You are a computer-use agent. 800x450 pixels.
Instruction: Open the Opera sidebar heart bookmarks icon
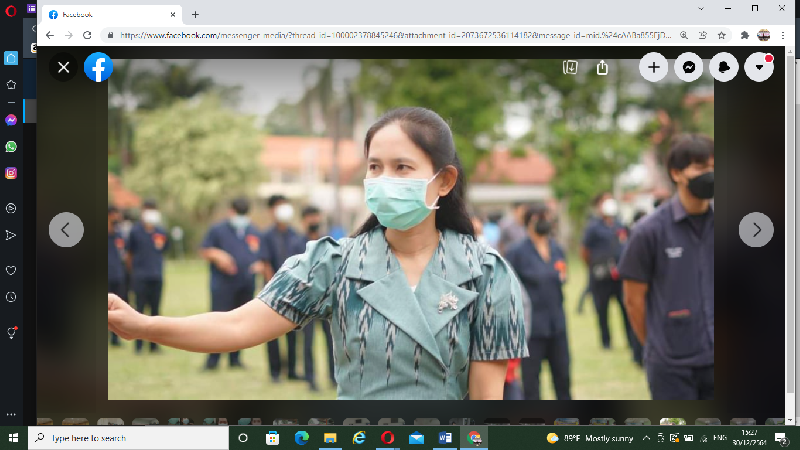(x=11, y=270)
